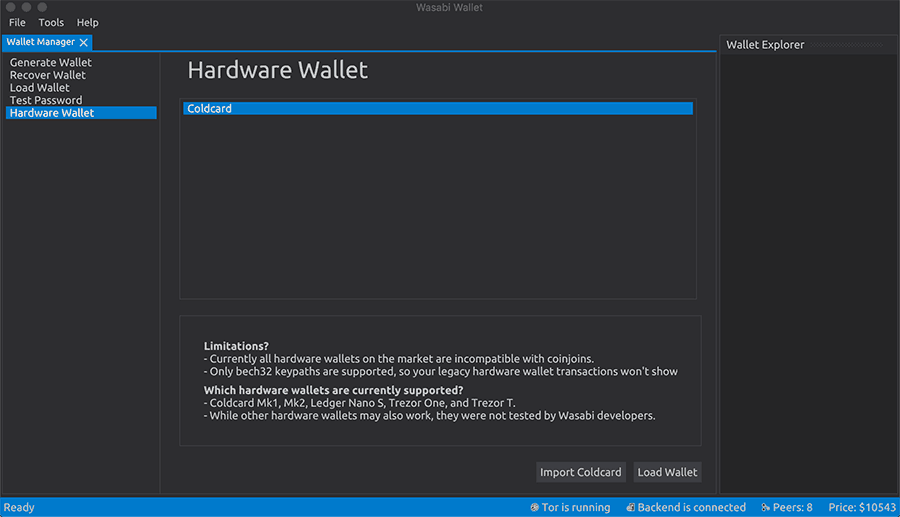Click the 'Hardware Wallet' page title

pos(278,70)
